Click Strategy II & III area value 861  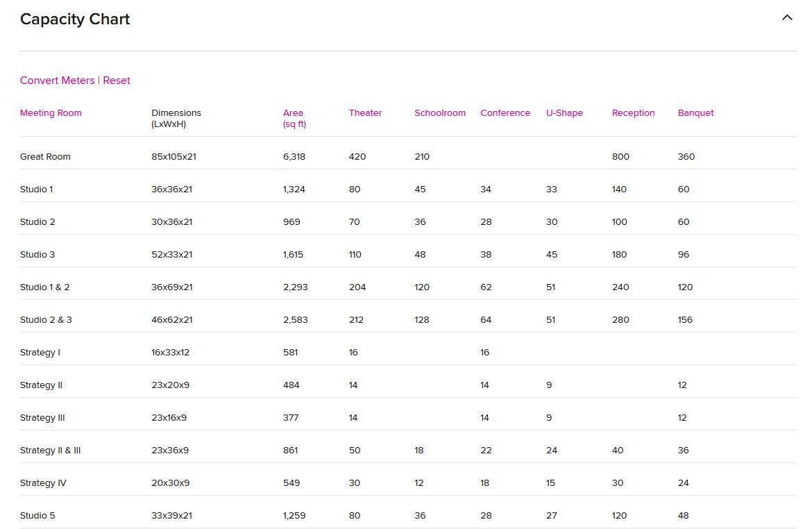click(x=290, y=451)
